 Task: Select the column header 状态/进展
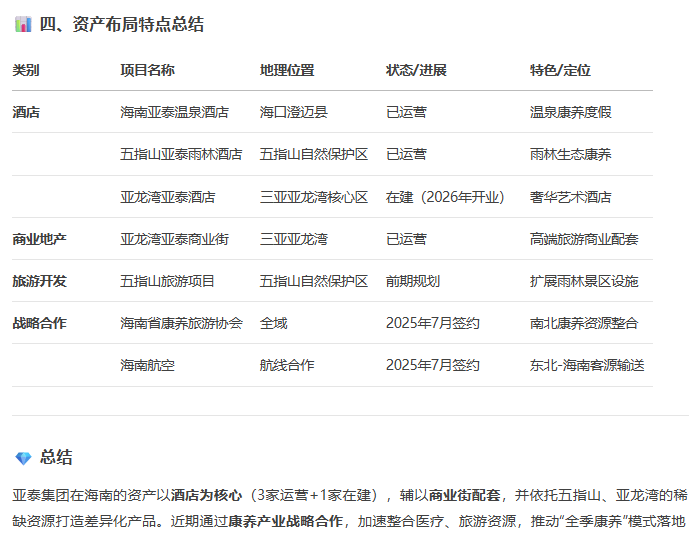point(416,70)
